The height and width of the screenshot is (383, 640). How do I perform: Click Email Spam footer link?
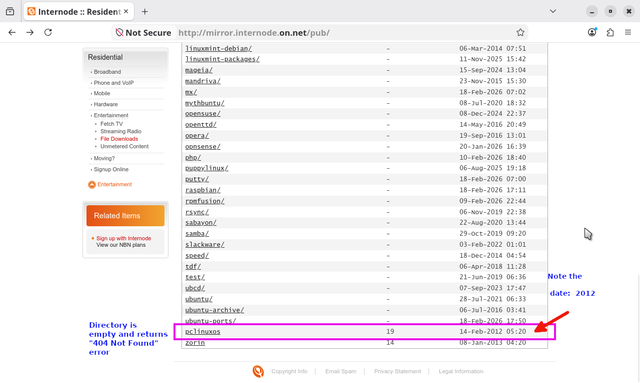341,372
